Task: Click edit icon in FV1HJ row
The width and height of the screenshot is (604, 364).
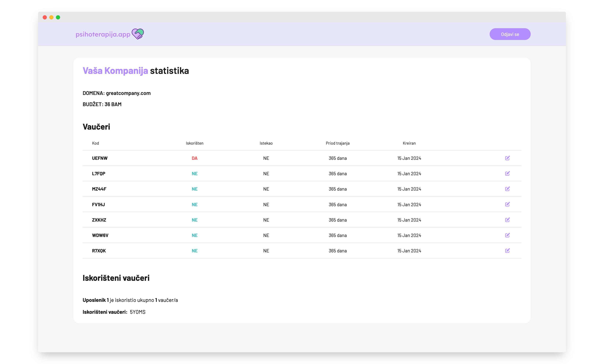Action: [x=507, y=204]
